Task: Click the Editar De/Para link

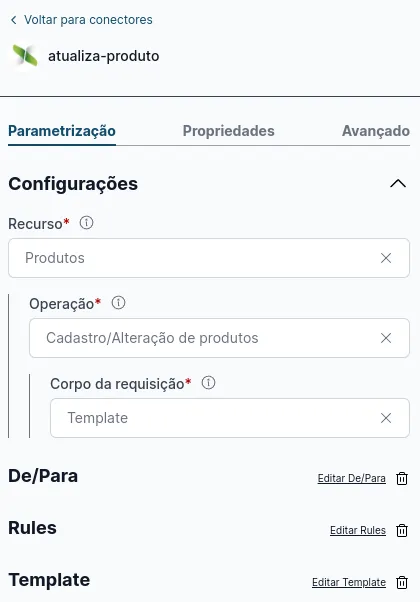Action: pyautogui.click(x=351, y=478)
